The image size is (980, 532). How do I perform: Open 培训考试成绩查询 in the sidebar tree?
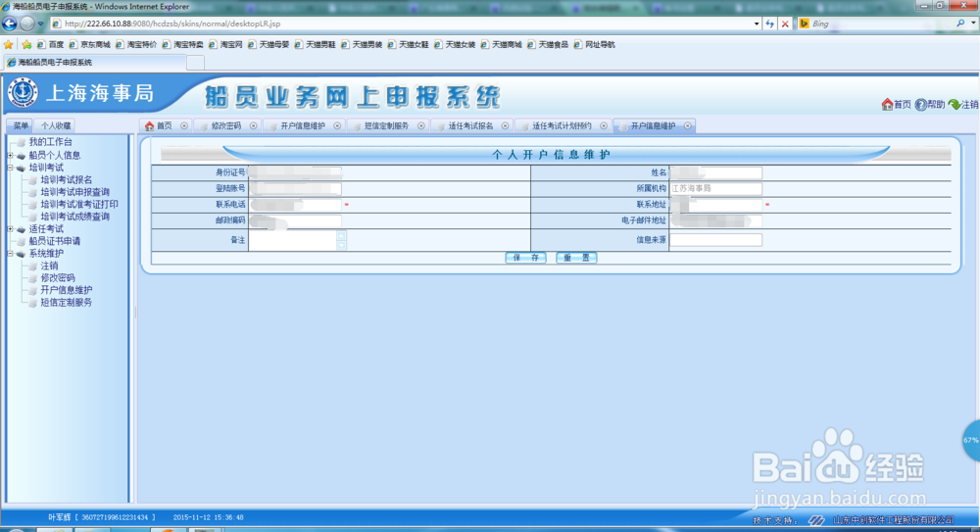pos(75,217)
